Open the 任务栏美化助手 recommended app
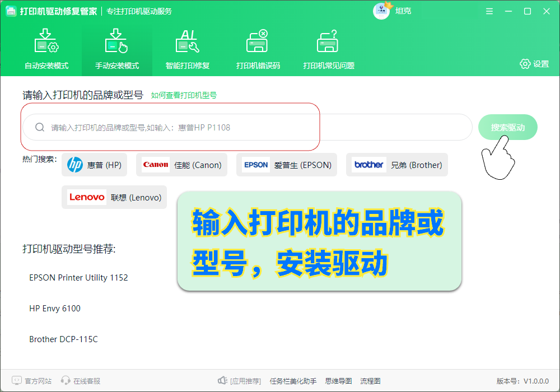560x392 pixels. pyautogui.click(x=293, y=381)
